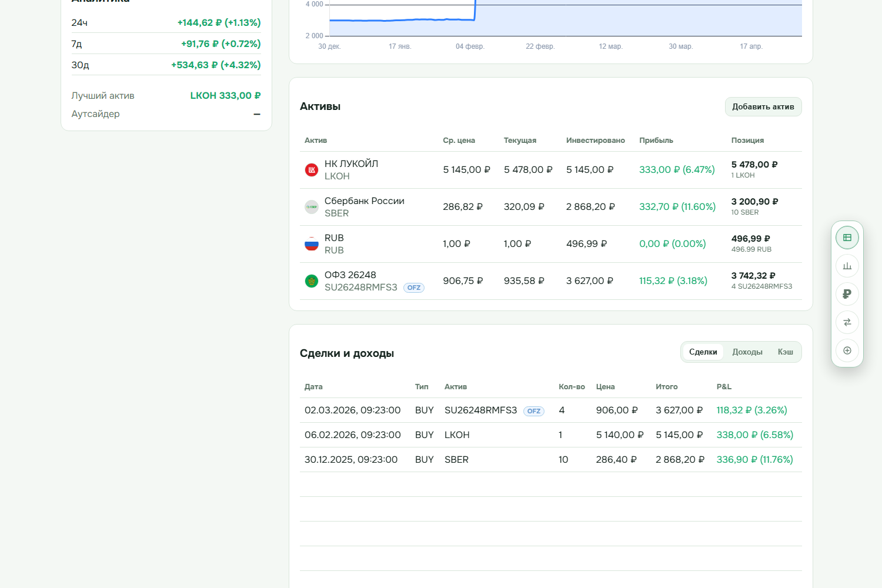Click the red LUKOIL logo icon

tap(312, 170)
